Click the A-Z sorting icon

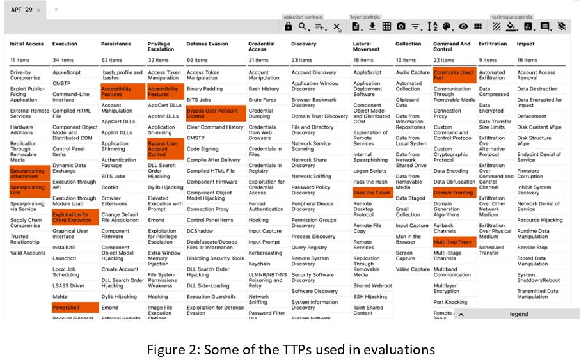433,26
